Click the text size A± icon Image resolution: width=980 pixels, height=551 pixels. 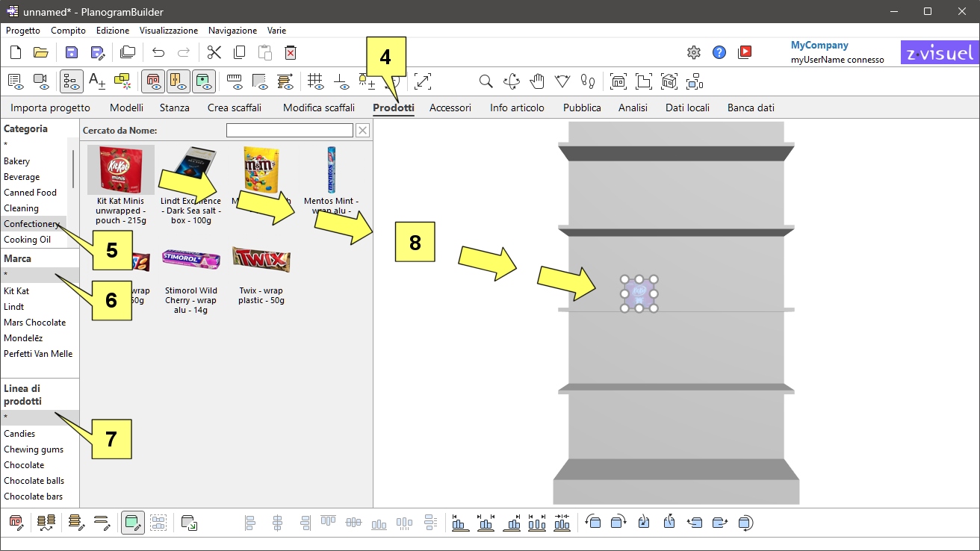coord(97,81)
